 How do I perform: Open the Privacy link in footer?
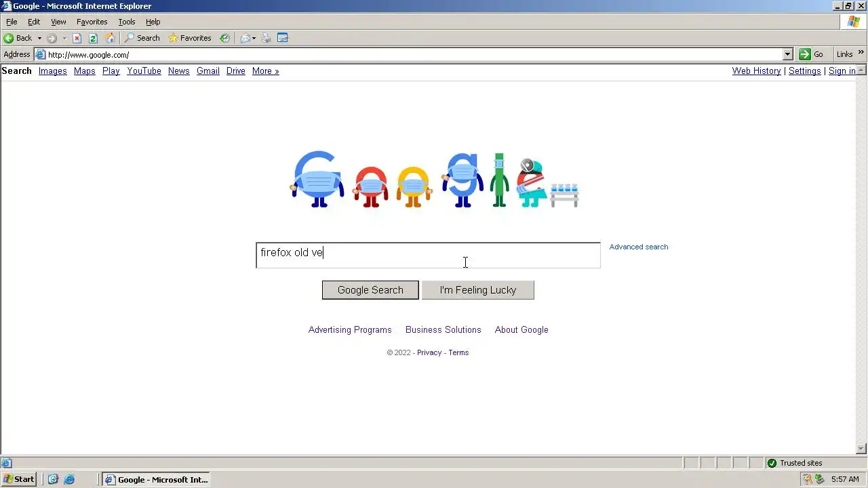coord(429,352)
